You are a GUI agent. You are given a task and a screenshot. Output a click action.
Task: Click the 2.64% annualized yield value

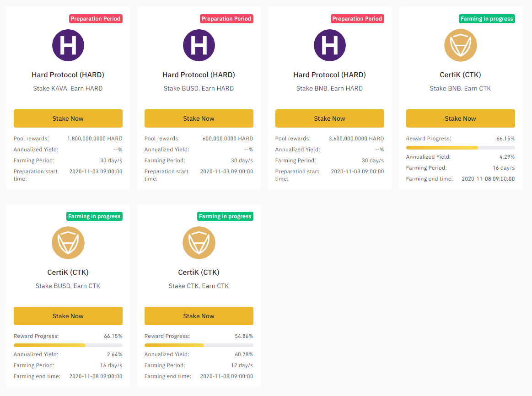click(115, 355)
